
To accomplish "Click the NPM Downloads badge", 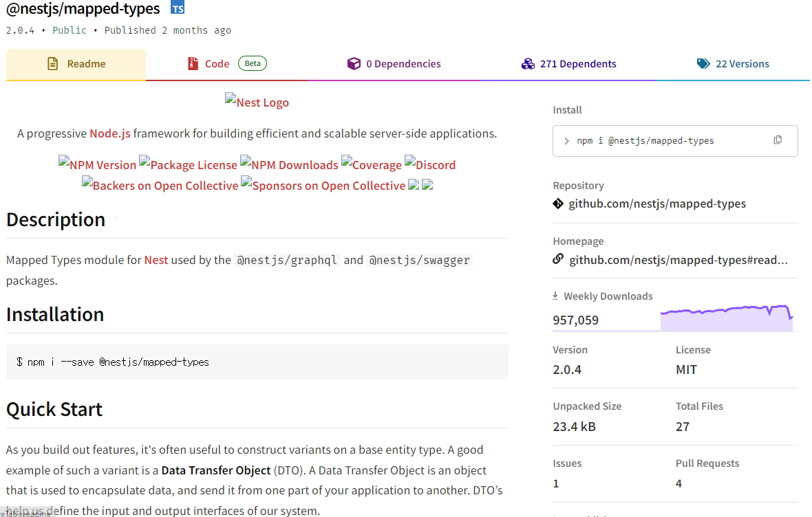I will point(289,164).
